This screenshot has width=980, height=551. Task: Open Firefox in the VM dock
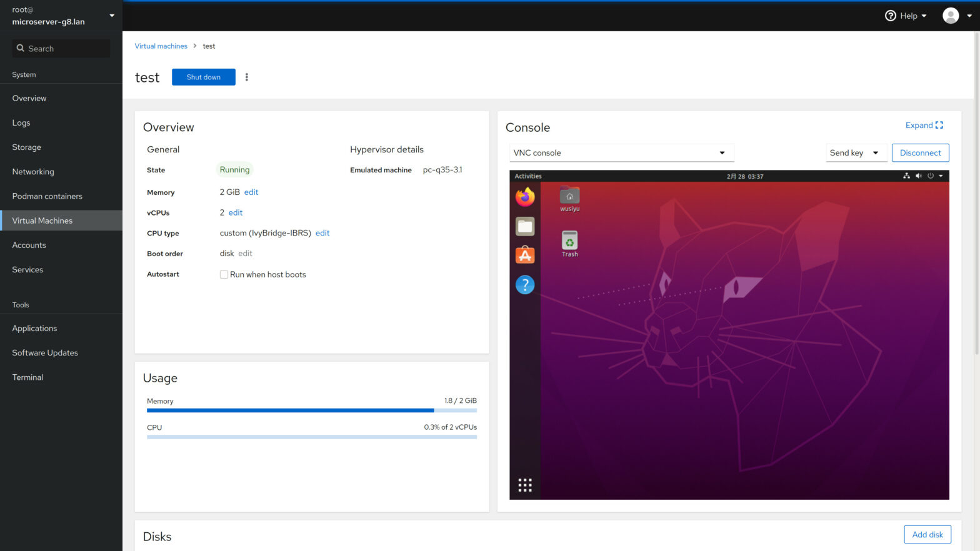pyautogui.click(x=525, y=197)
